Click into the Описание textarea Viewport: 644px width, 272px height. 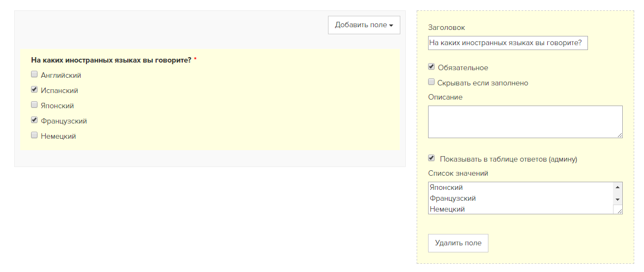coord(525,122)
